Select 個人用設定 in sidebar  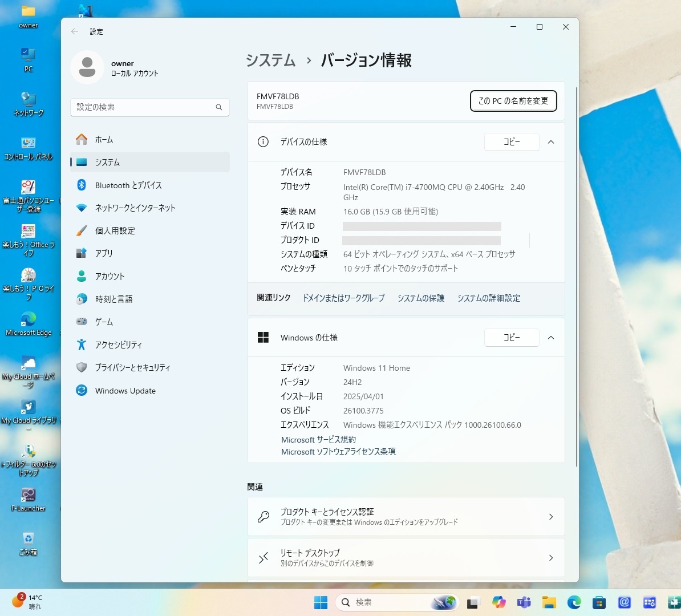pos(150,230)
